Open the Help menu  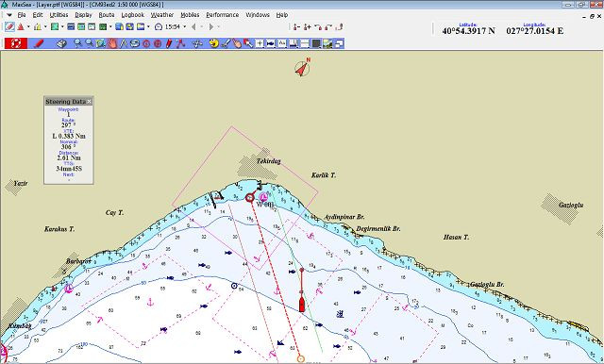point(282,15)
